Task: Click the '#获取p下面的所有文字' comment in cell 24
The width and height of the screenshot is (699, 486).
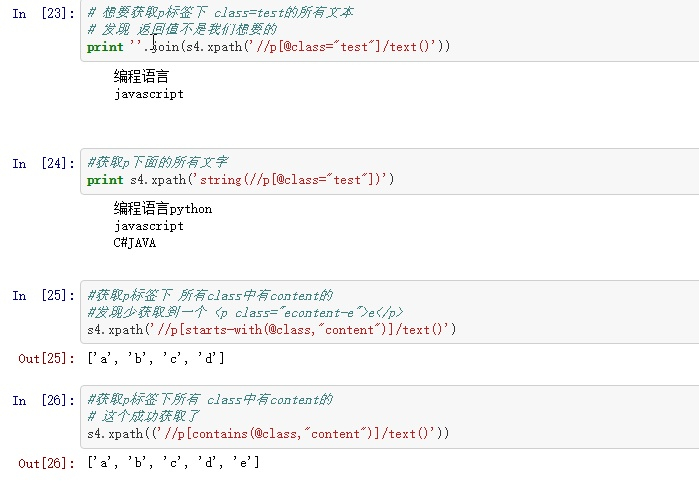Action: (x=157, y=162)
